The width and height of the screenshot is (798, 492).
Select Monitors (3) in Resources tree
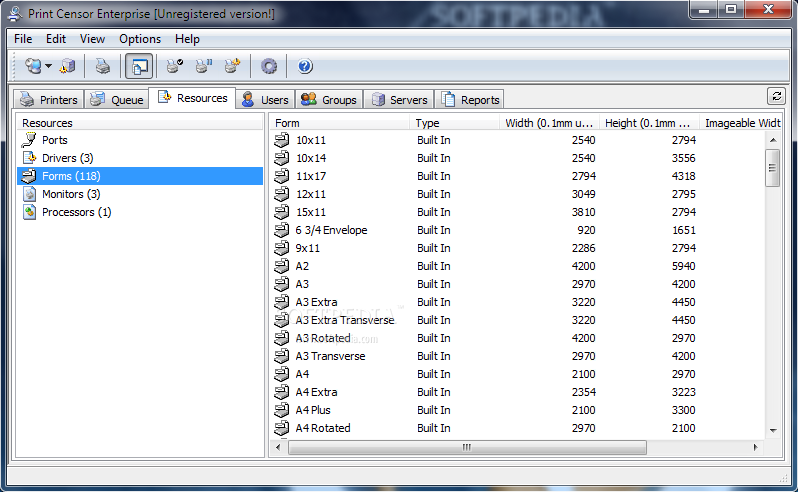71,194
